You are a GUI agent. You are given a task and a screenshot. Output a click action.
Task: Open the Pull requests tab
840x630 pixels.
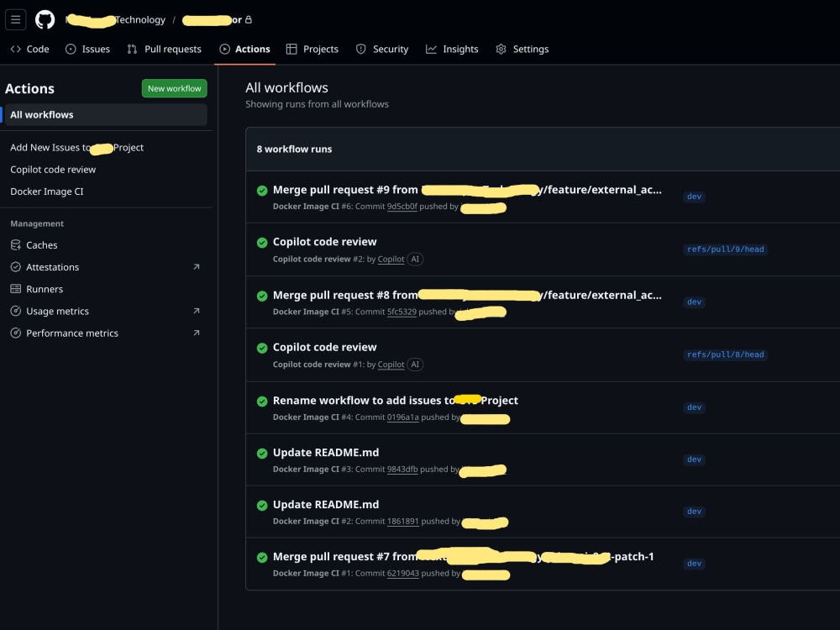[x=165, y=50]
